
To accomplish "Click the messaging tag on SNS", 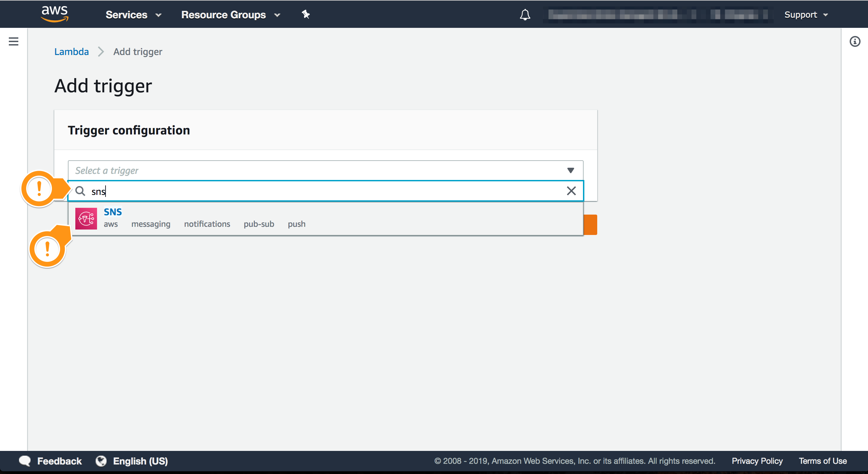I will 151,224.
